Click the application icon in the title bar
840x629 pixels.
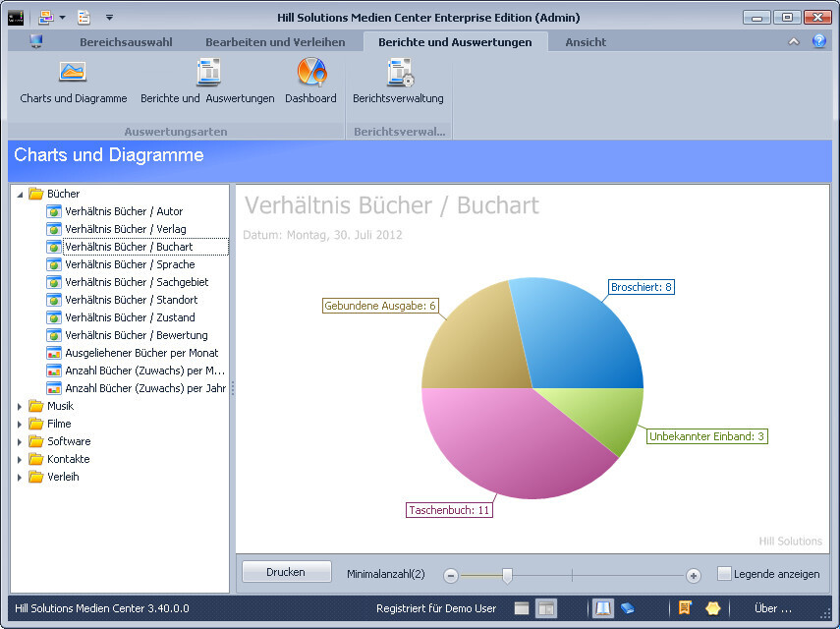point(16,18)
